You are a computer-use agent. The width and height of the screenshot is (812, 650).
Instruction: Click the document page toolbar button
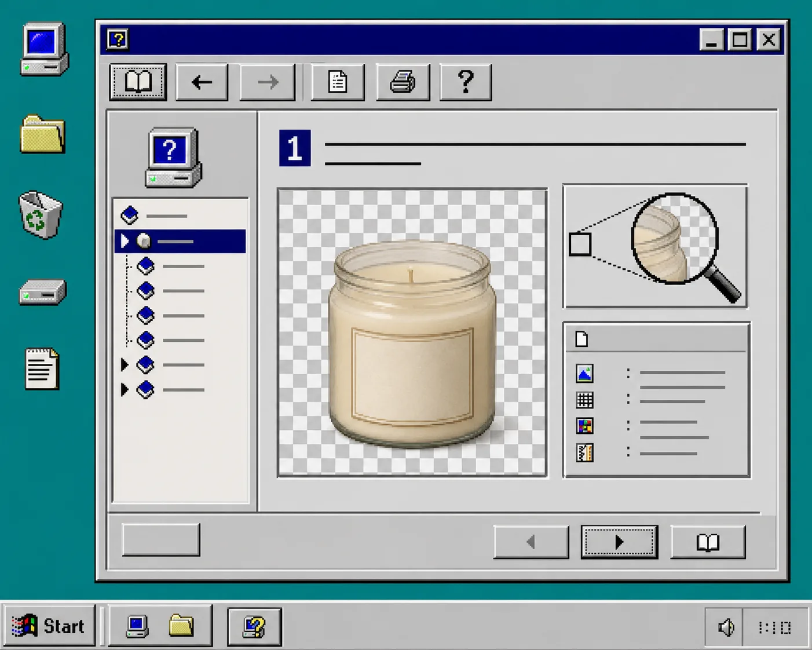(x=338, y=82)
